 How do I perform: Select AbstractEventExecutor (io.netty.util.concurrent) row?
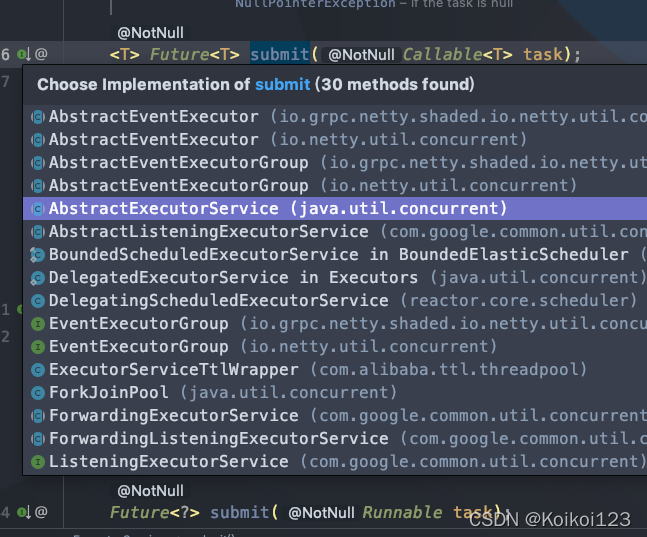click(335, 140)
